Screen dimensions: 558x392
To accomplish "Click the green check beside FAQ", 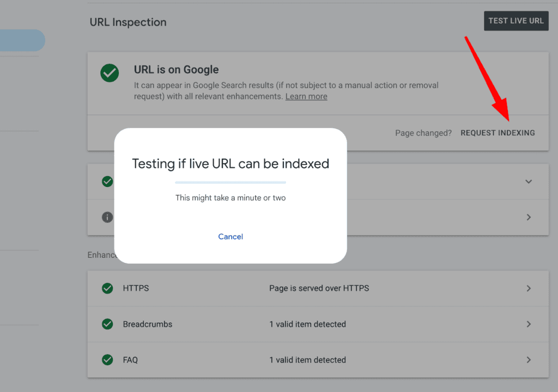I will (107, 360).
